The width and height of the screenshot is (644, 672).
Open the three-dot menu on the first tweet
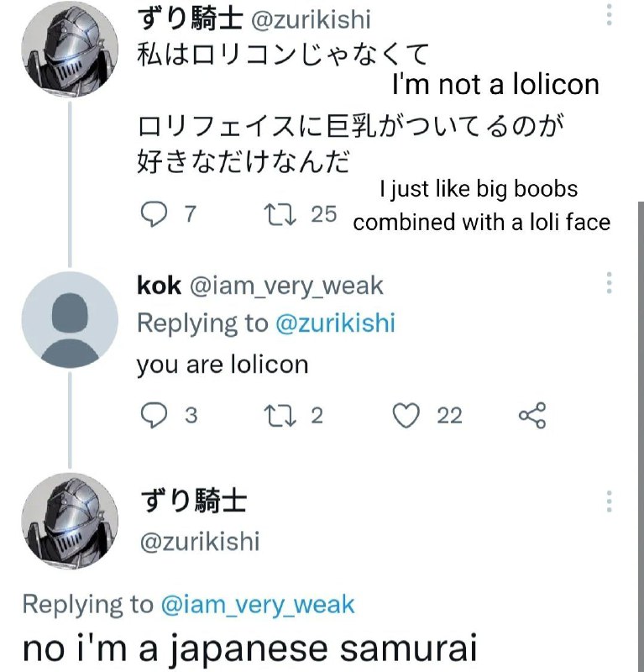[x=609, y=14]
